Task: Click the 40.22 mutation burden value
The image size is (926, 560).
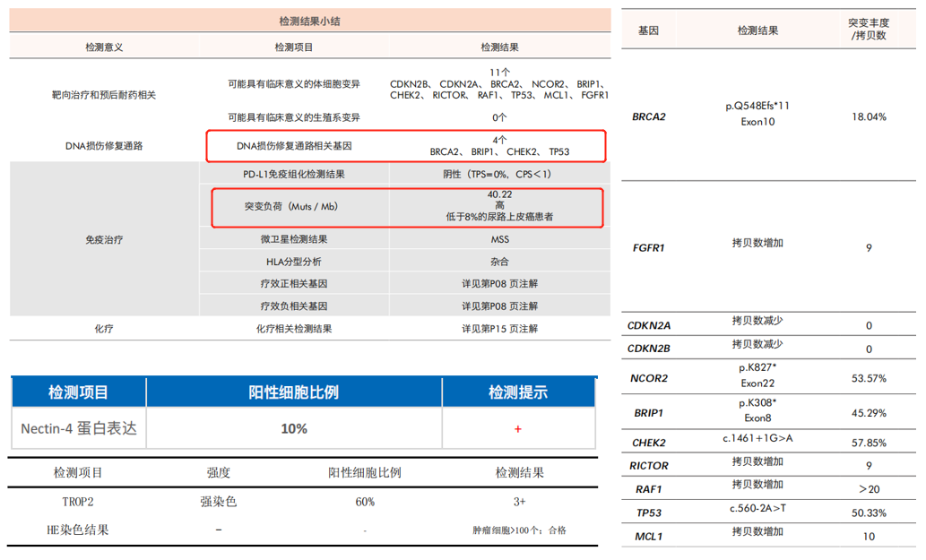Action: [x=499, y=194]
